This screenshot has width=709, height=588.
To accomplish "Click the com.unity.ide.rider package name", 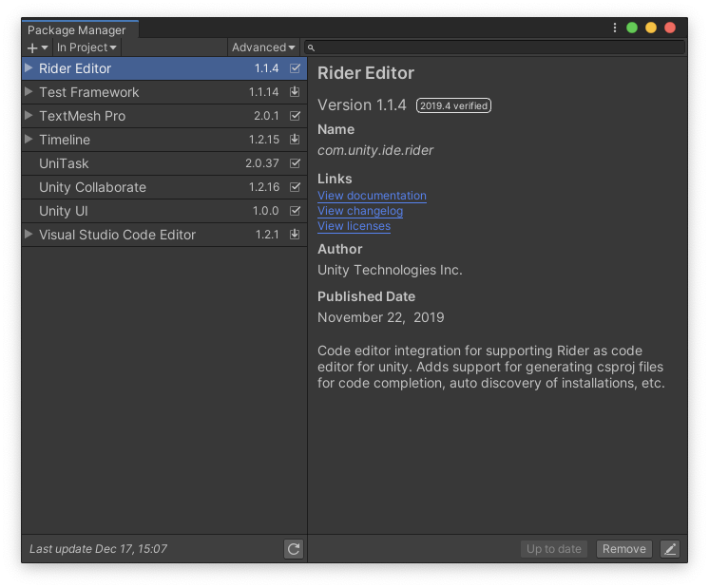I will (x=375, y=150).
